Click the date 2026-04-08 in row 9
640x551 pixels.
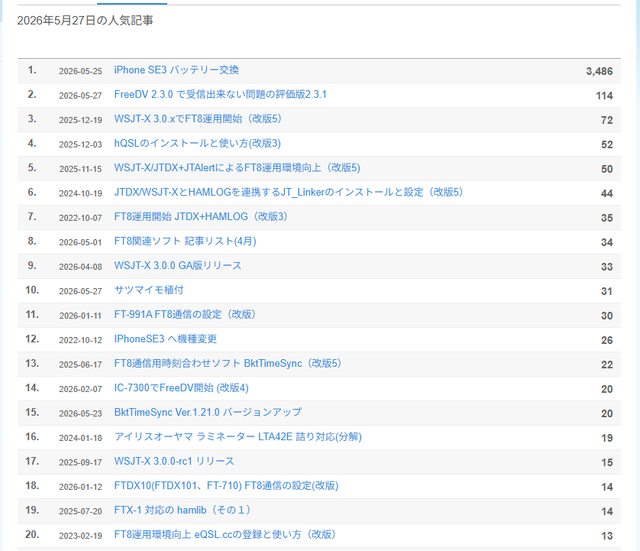coord(80,267)
